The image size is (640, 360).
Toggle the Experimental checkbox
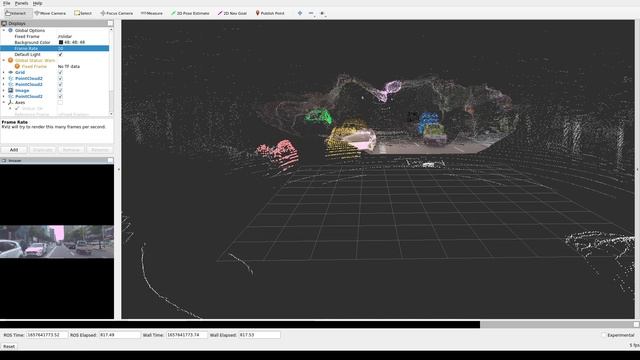tap(603, 335)
